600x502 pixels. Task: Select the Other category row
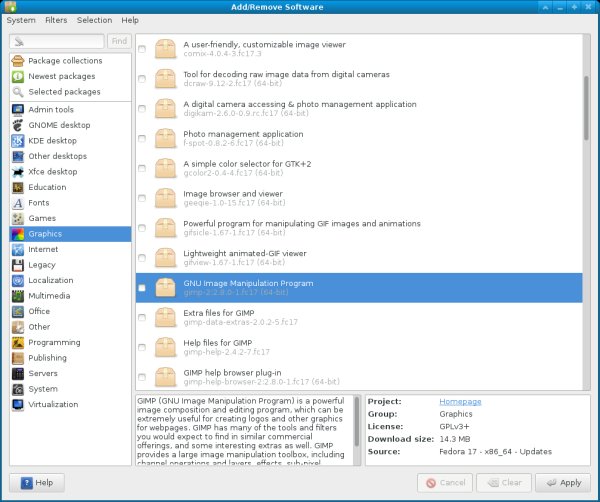tap(70, 327)
